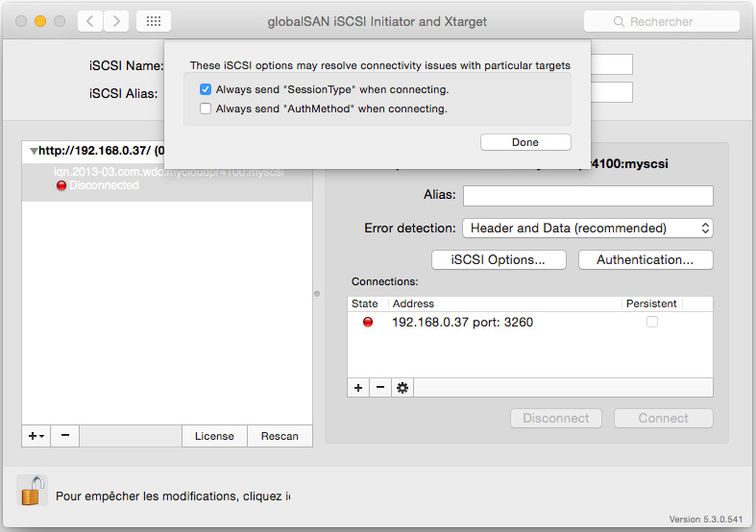
Task: Click the red state indicator of connection
Action: (x=368, y=322)
